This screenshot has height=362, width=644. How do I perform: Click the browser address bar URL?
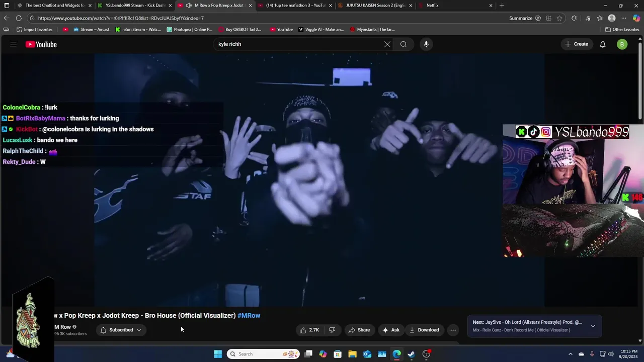[x=121, y=18]
